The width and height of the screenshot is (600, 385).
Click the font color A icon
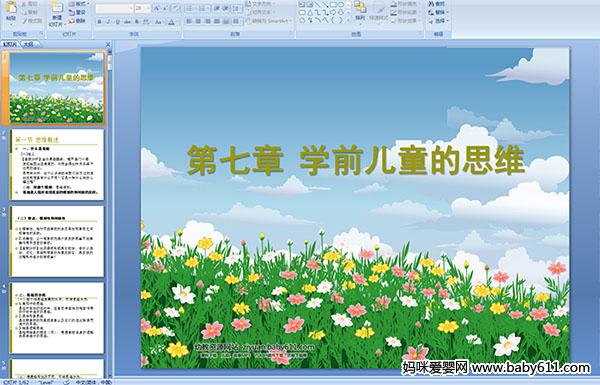[x=171, y=22]
